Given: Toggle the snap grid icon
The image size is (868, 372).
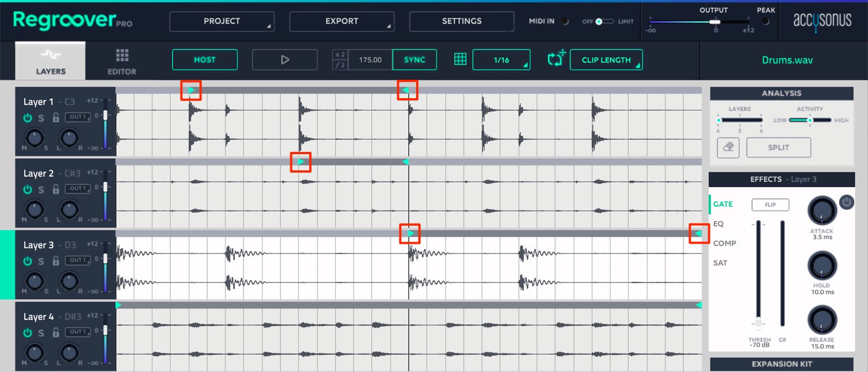Looking at the screenshot, I should click(x=460, y=59).
